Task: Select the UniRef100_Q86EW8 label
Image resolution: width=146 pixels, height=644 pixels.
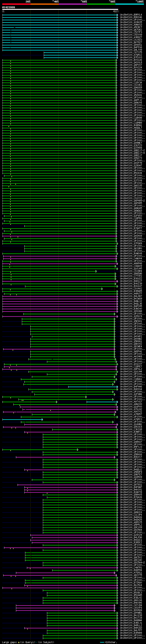Action: point(131,273)
